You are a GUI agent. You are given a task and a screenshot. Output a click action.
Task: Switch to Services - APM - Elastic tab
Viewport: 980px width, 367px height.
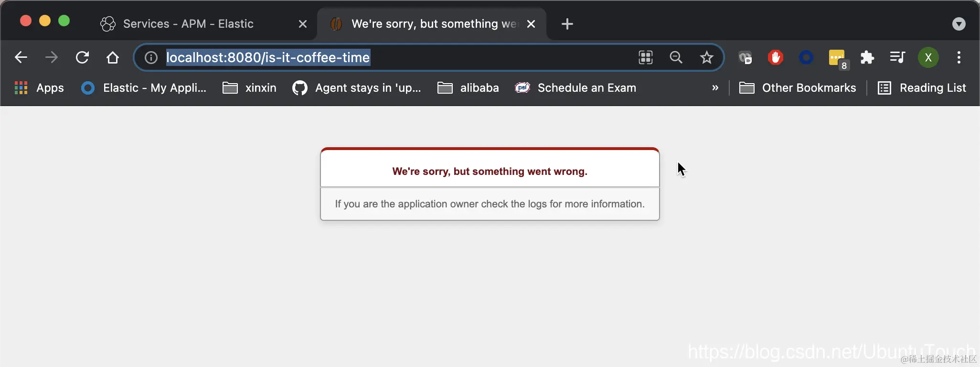(188, 24)
